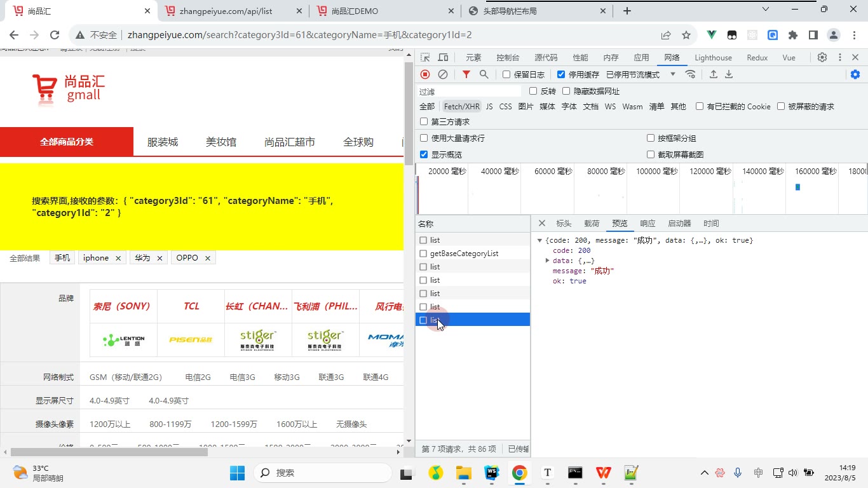Open the 美妆馆 navigation link
The width and height of the screenshot is (868, 488).
221,142
